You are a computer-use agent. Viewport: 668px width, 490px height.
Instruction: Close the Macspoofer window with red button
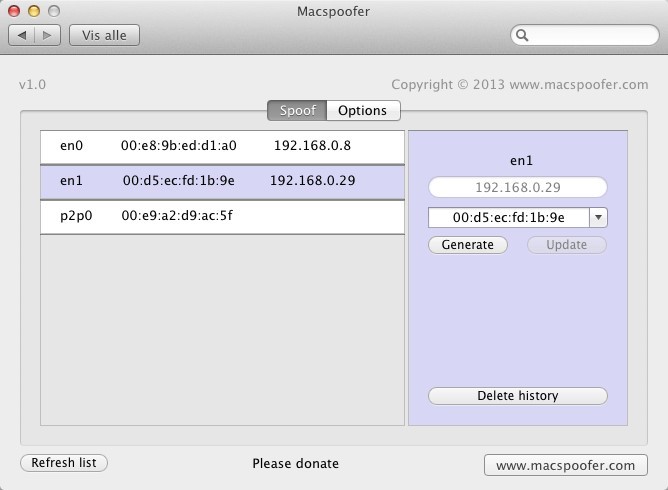[x=14, y=11]
